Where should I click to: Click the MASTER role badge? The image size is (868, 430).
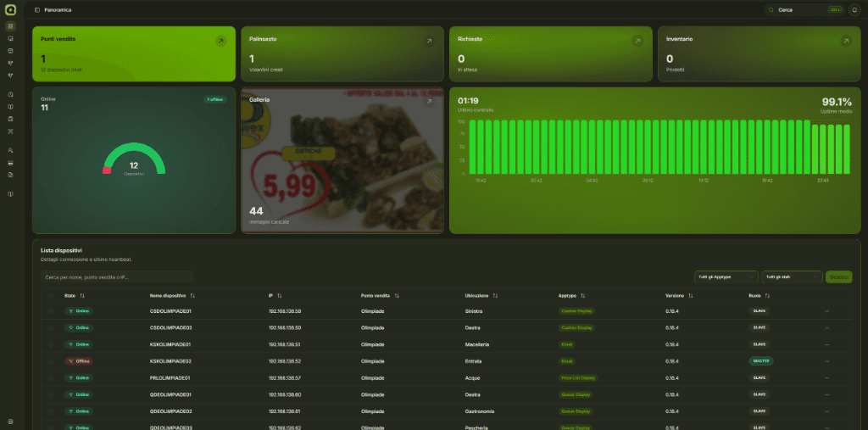760,361
